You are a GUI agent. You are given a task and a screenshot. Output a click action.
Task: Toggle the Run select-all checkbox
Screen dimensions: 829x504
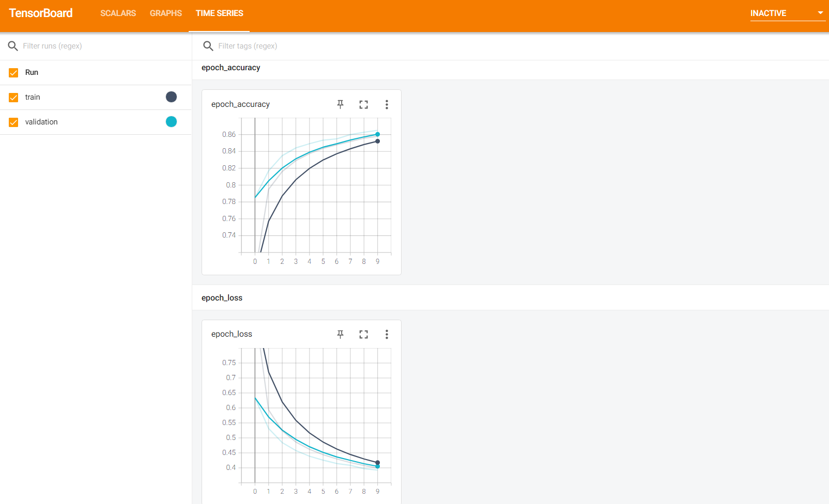[13, 73]
